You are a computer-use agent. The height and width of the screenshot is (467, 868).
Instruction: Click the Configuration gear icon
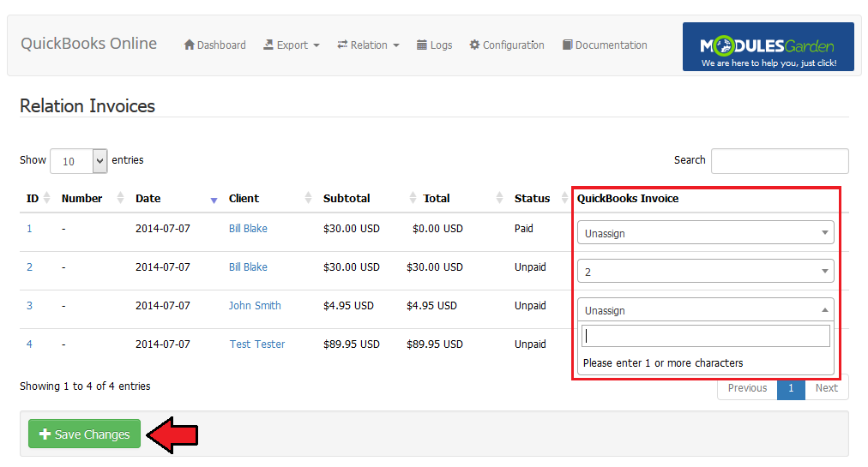coord(474,45)
